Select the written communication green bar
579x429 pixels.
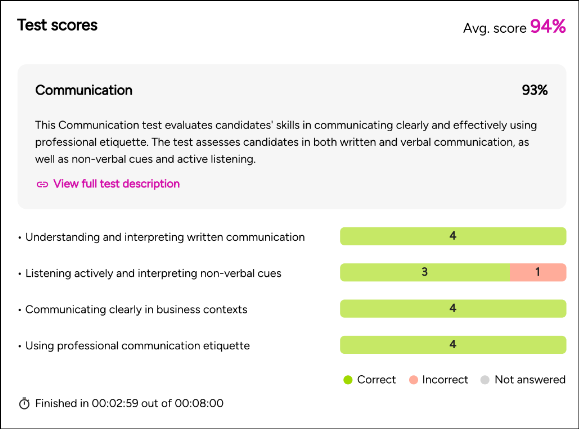pyautogui.click(x=453, y=236)
